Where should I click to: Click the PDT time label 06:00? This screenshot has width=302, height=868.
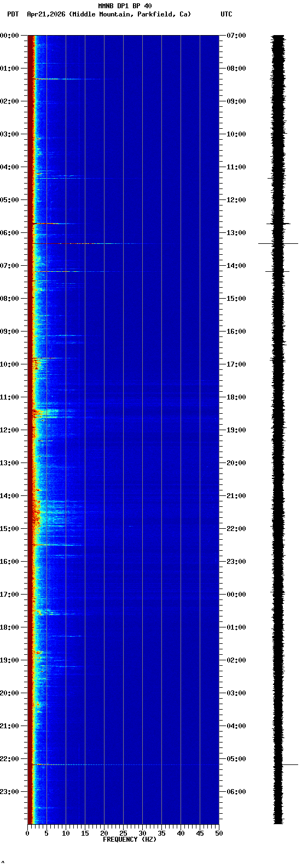tap(10, 233)
